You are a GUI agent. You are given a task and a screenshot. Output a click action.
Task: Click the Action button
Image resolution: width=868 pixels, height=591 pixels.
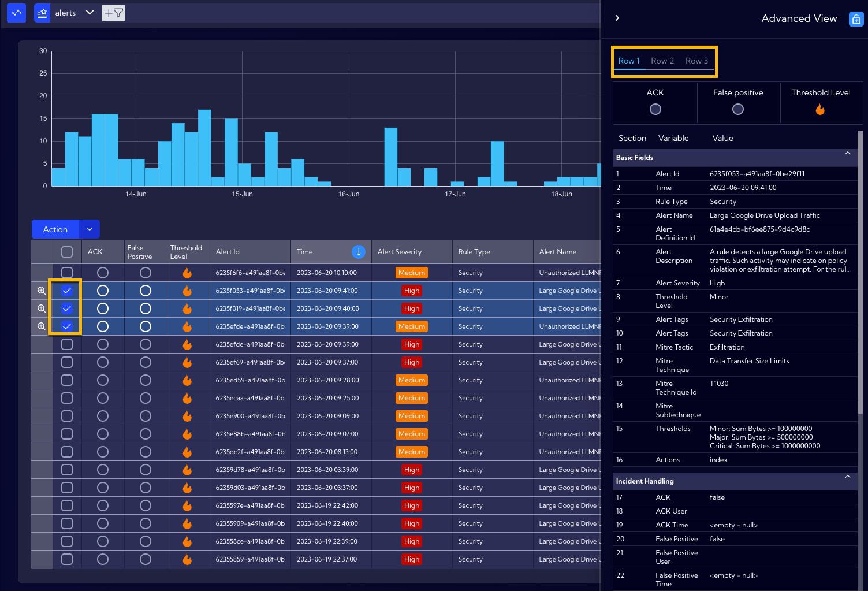[x=55, y=229]
